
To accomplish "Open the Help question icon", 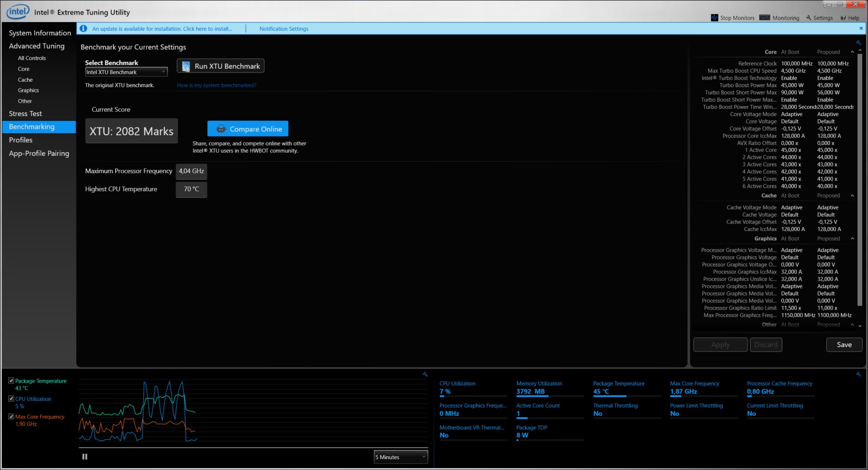I will [x=843, y=18].
